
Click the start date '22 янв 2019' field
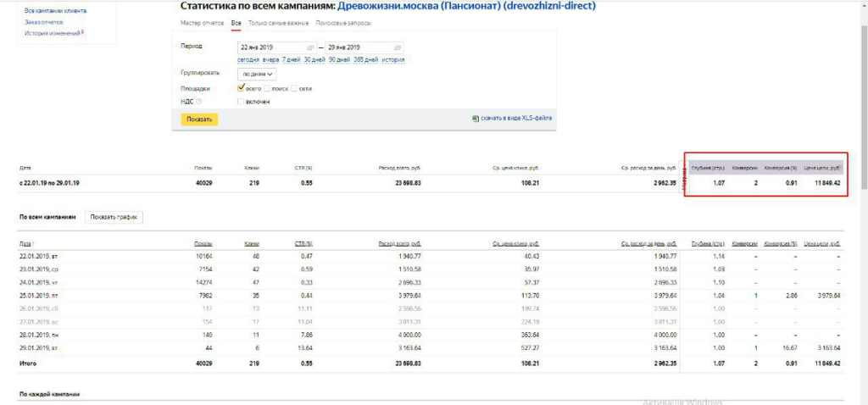pos(270,47)
